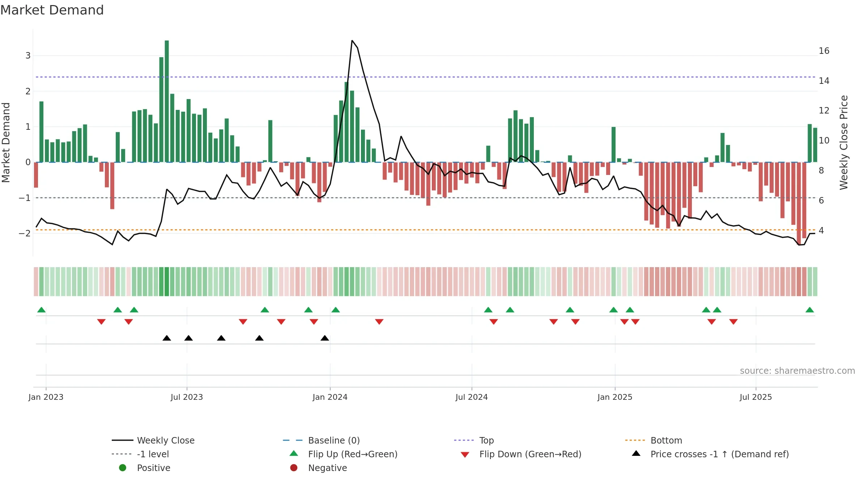Click the Jan 2023 axis label

(x=46, y=397)
